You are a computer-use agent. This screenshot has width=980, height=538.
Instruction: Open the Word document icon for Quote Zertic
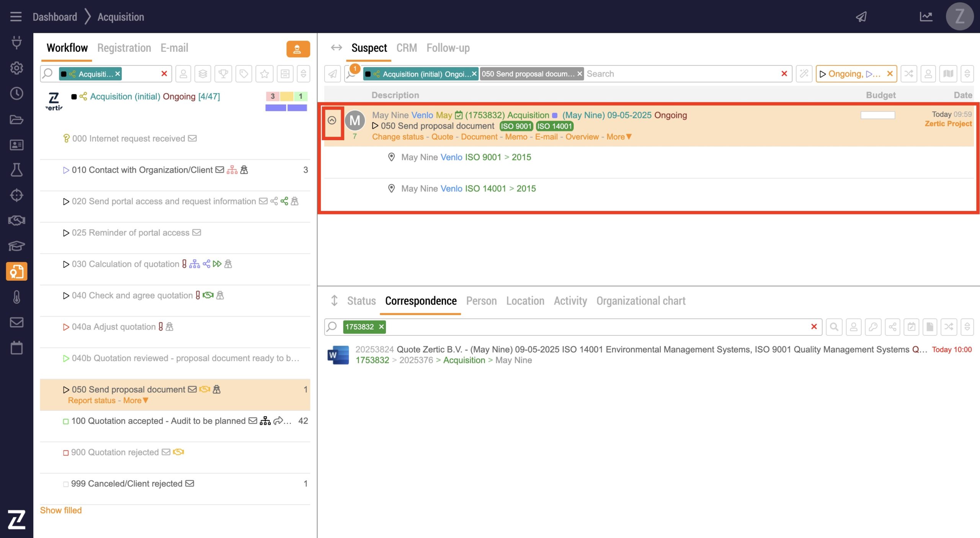[338, 355]
